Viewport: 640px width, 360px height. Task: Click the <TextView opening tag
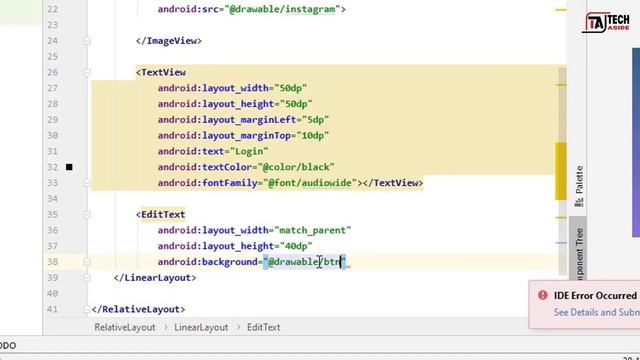(161, 73)
